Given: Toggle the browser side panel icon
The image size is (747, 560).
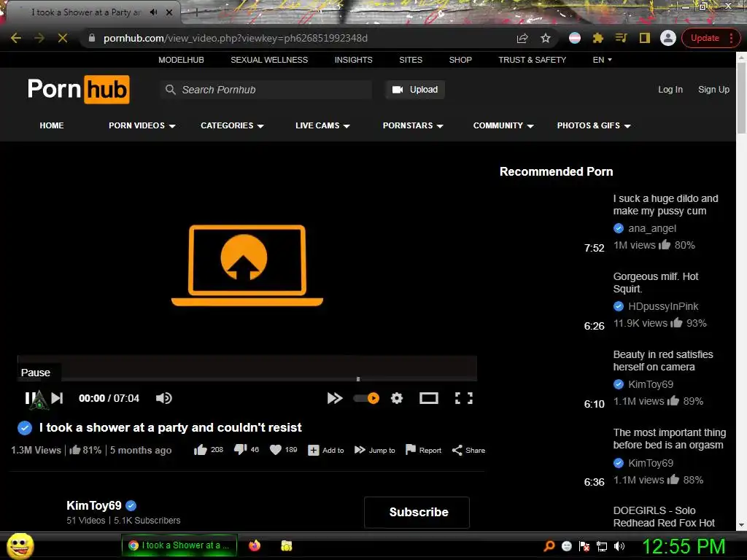Looking at the screenshot, I should click(x=645, y=38).
